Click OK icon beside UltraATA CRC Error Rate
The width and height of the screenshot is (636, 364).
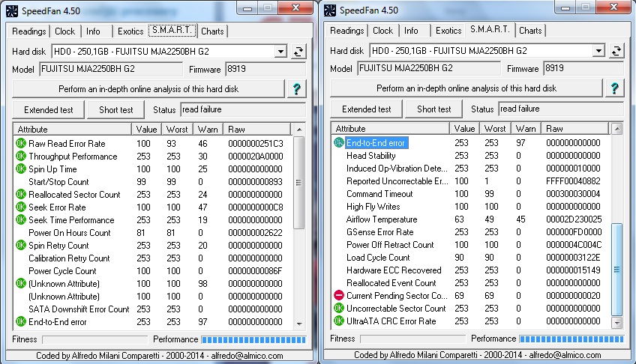click(x=339, y=321)
